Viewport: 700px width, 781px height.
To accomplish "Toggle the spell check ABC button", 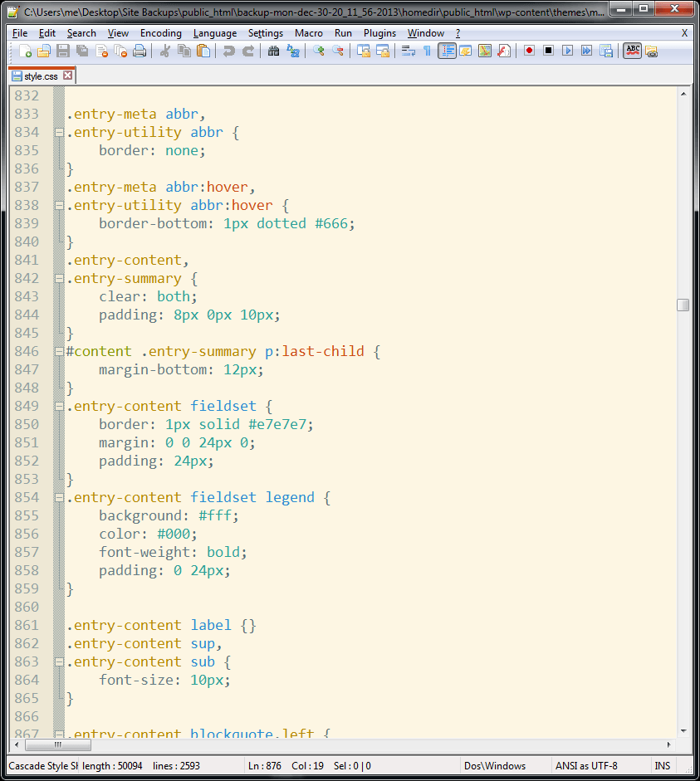I will pyautogui.click(x=633, y=51).
